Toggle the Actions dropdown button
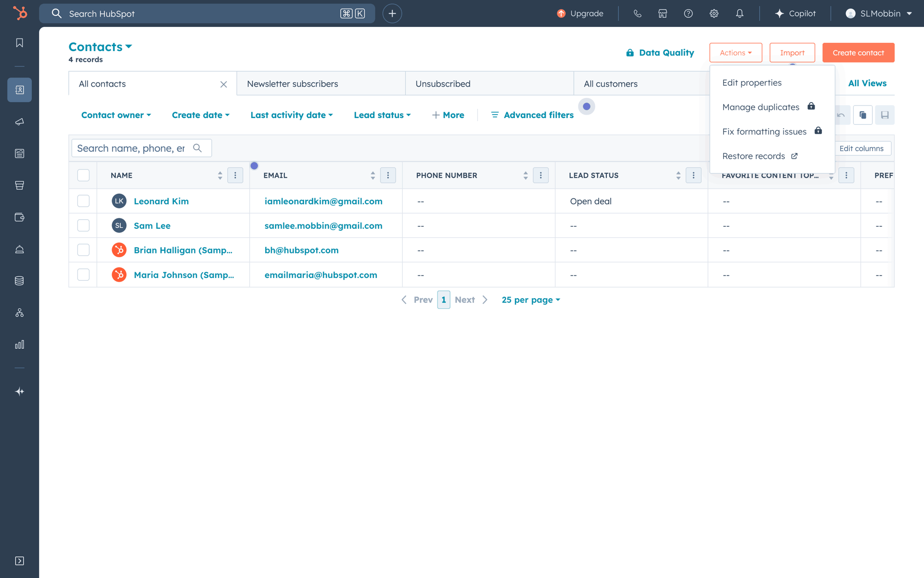The width and height of the screenshot is (924, 578). (735, 53)
